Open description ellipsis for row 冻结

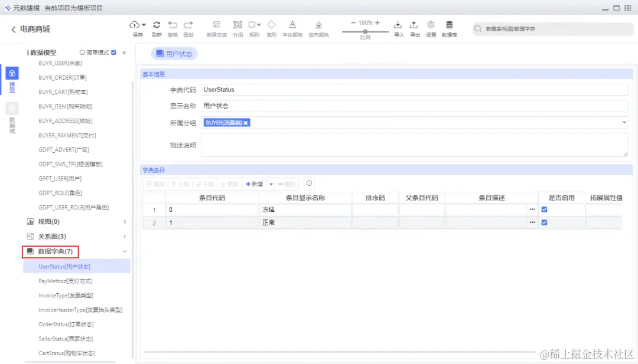(x=532, y=209)
